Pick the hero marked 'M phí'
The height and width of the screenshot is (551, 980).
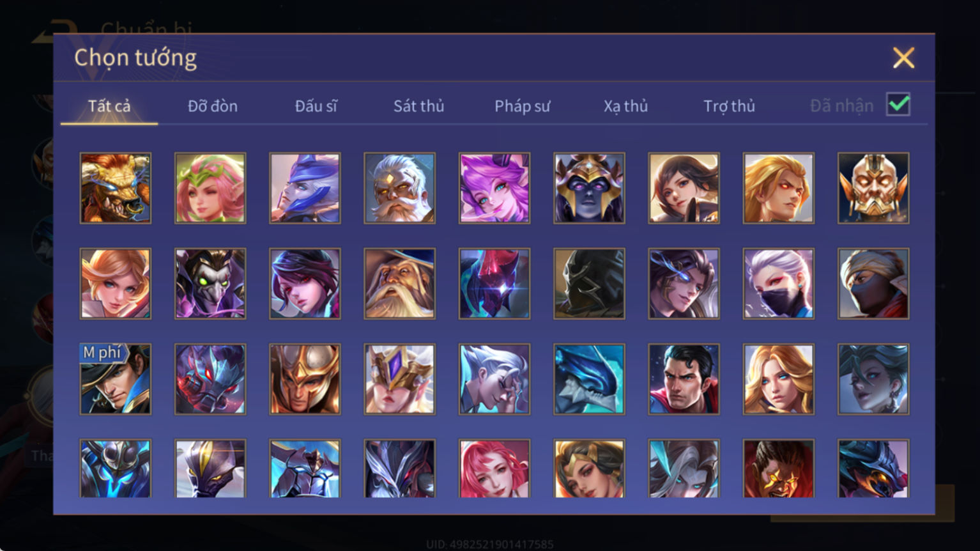116,379
